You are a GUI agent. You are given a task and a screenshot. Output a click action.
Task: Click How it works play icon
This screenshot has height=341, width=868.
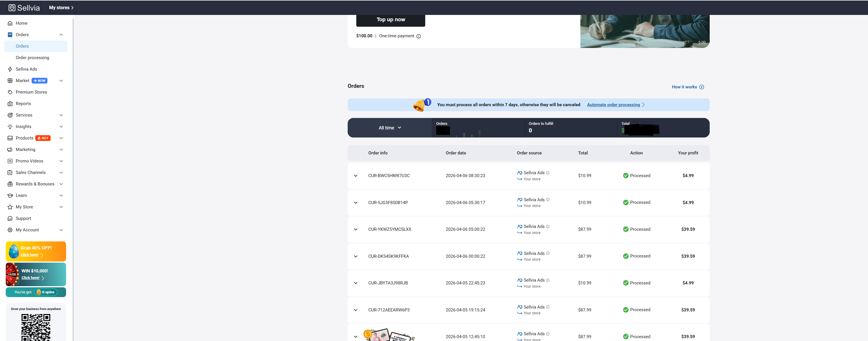pyautogui.click(x=702, y=87)
